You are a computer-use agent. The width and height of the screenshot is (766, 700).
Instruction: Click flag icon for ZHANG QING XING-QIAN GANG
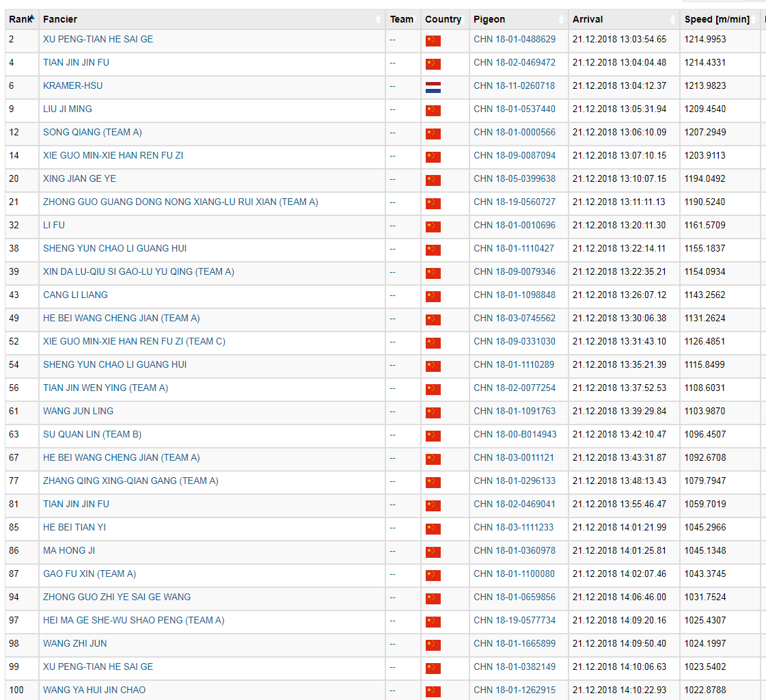[x=433, y=482]
